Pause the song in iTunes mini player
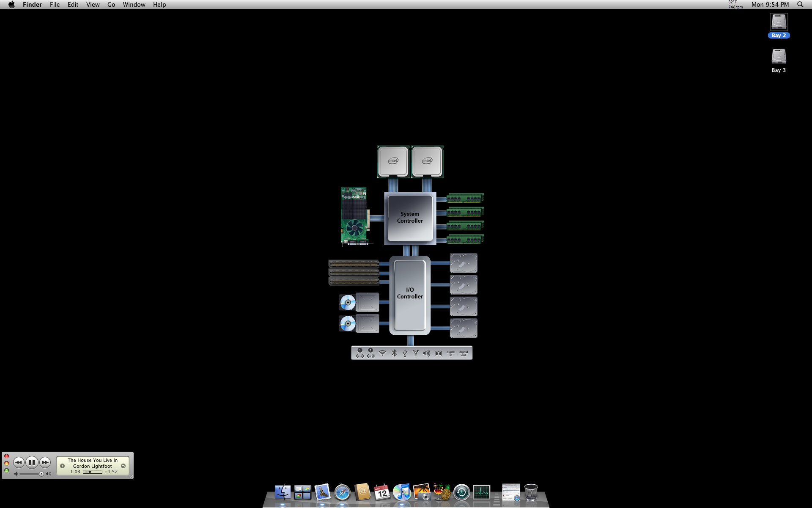The width and height of the screenshot is (812, 508). click(32, 462)
